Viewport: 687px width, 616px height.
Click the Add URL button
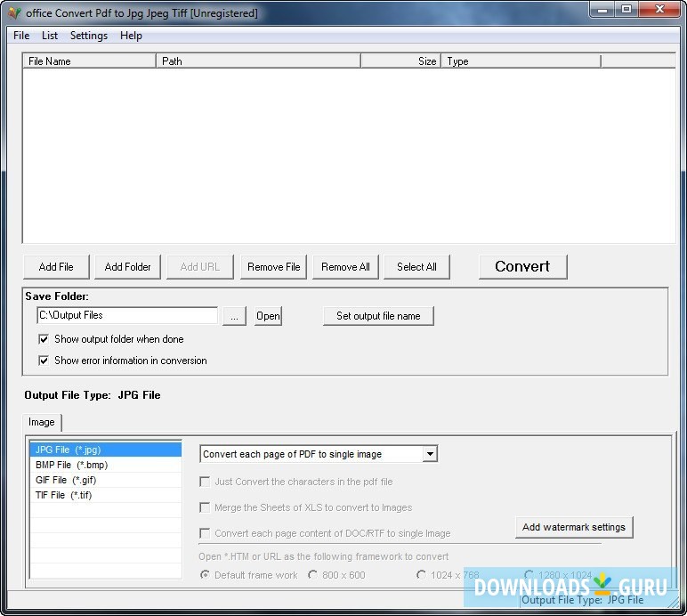[200, 267]
